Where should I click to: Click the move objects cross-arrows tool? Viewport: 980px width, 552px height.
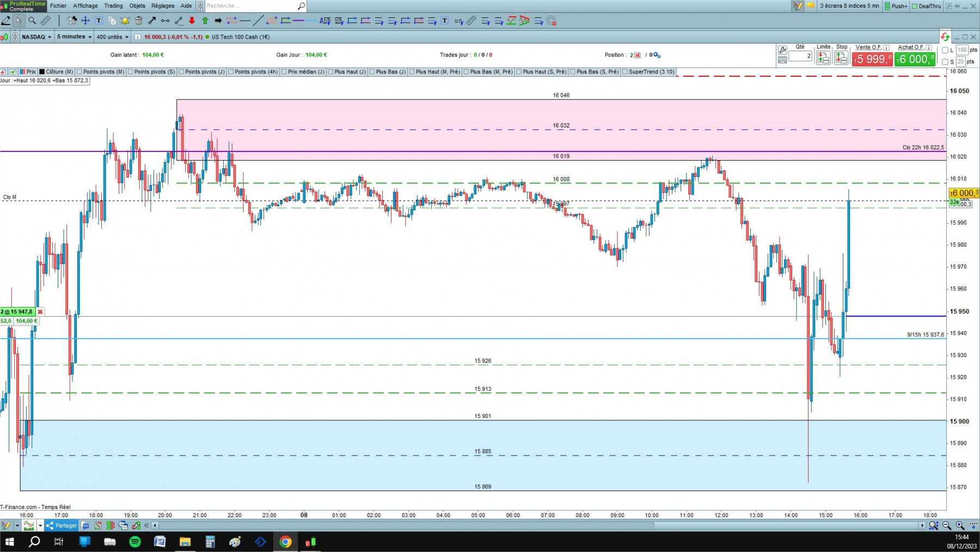(x=85, y=21)
